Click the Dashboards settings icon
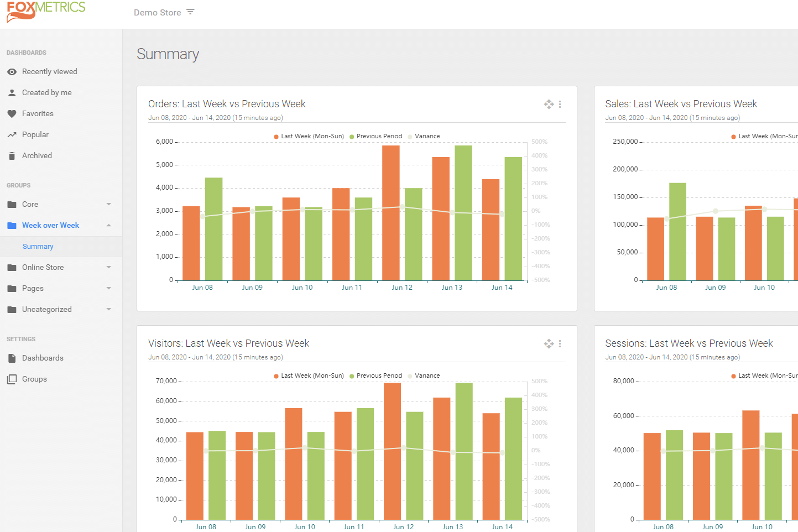 tap(11, 358)
